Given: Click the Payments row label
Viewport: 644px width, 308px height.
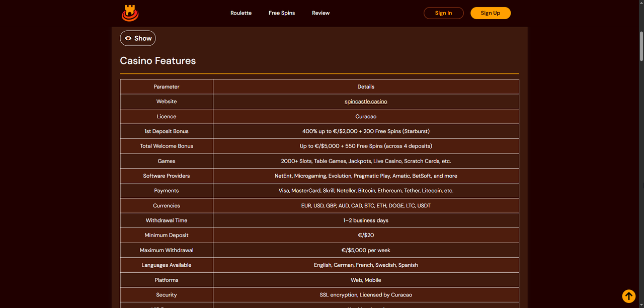Looking at the screenshot, I should tap(167, 191).
